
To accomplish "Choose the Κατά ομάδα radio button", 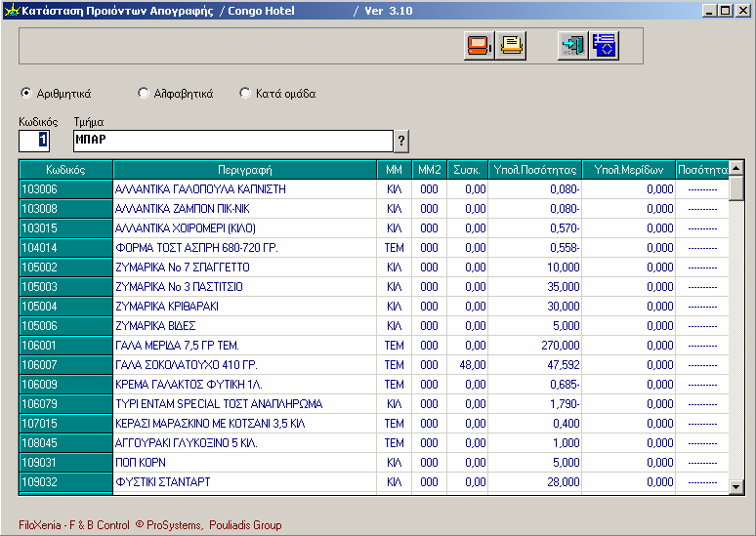I will (245, 93).
